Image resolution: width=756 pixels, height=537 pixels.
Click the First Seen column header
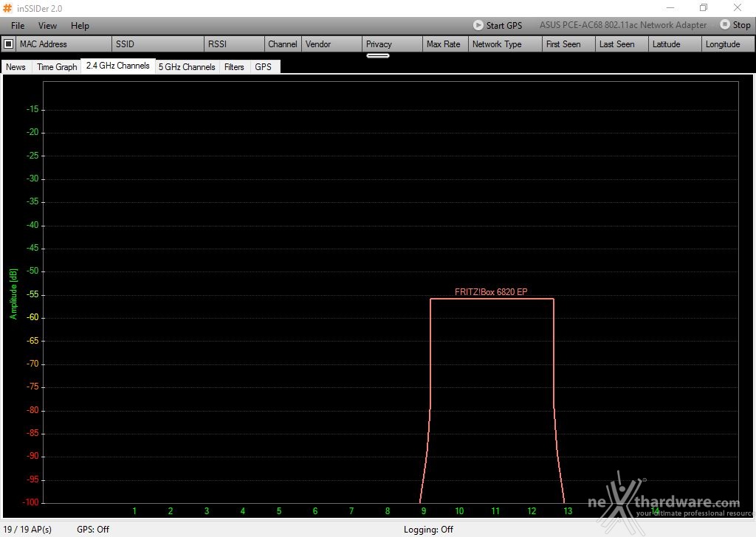tap(569, 44)
